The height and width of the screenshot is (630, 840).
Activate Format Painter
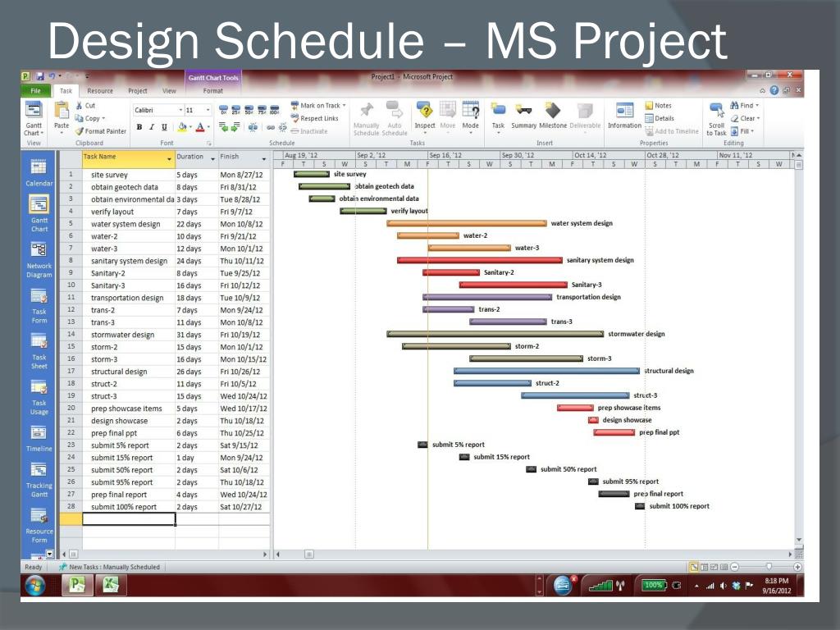pyautogui.click(x=101, y=130)
